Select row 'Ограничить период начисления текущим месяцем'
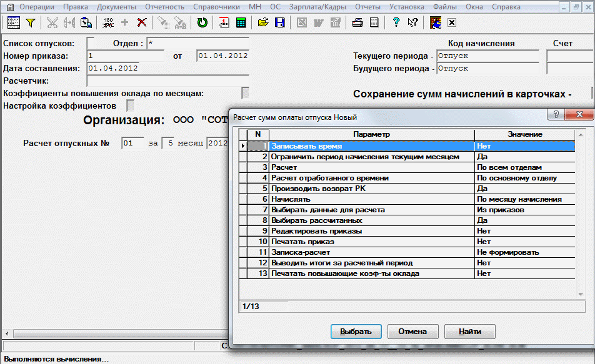The image size is (595, 364). point(407,157)
